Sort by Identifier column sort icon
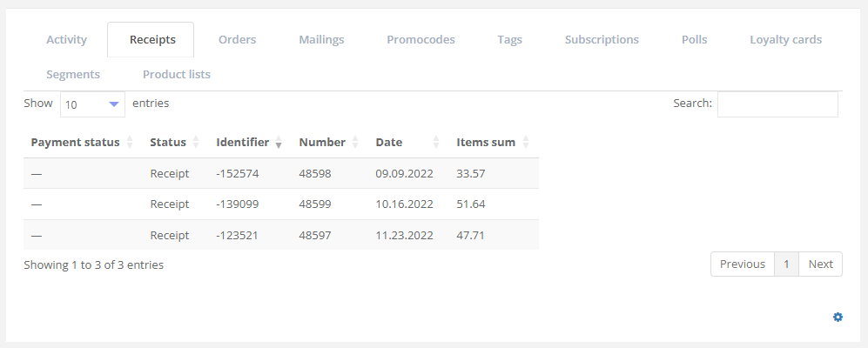The image size is (868, 348). point(279,143)
